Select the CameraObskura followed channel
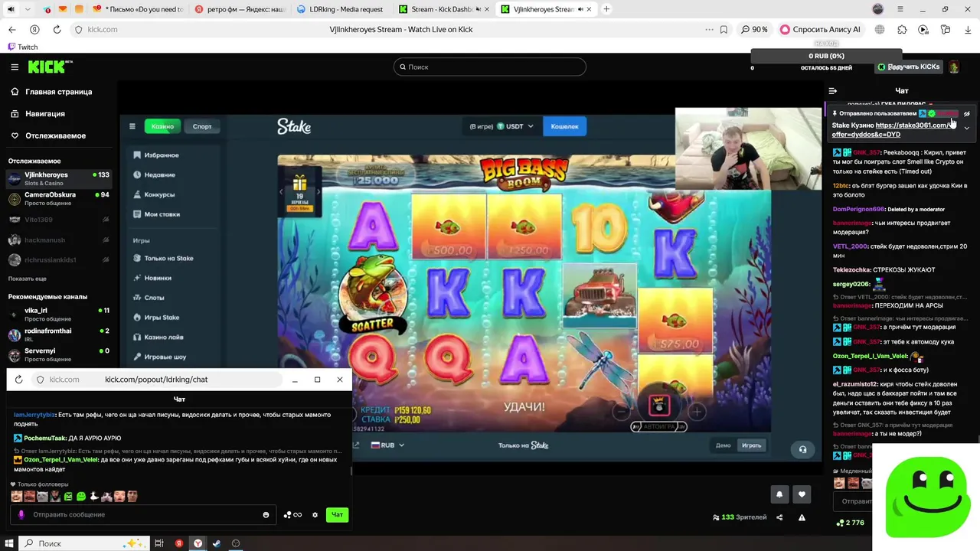This screenshot has width=980, height=551. [x=58, y=198]
